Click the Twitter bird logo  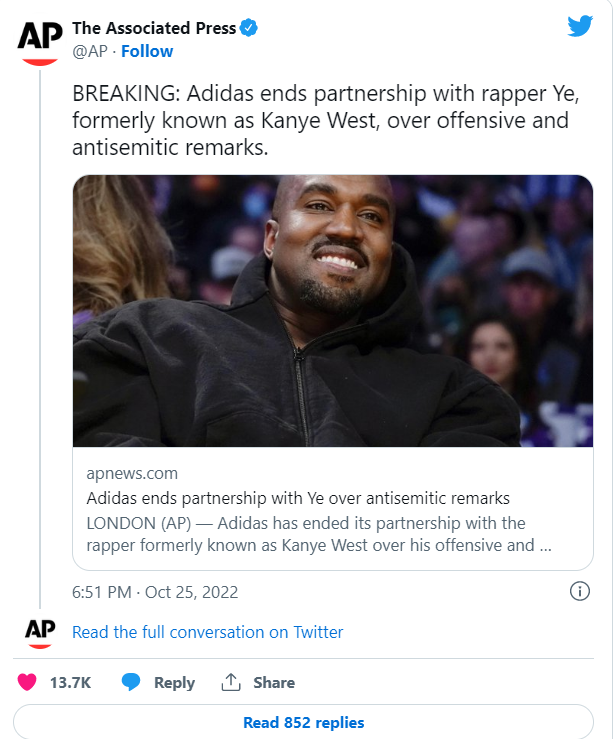(x=580, y=27)
